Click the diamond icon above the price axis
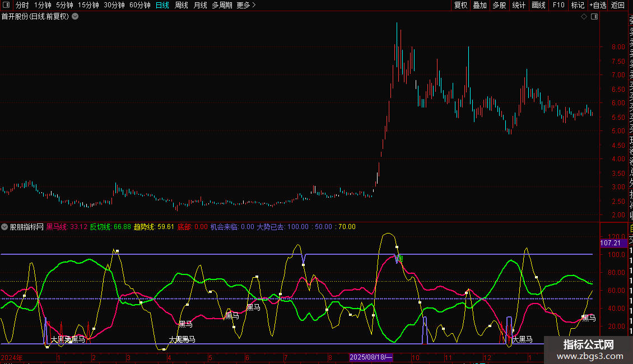The image size is (633, 364). coord(584,17)
